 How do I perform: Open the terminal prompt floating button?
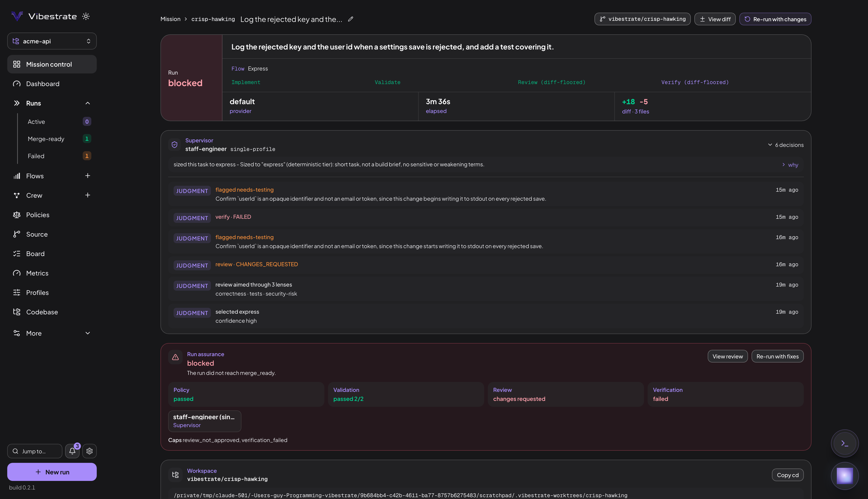[845, 443]
